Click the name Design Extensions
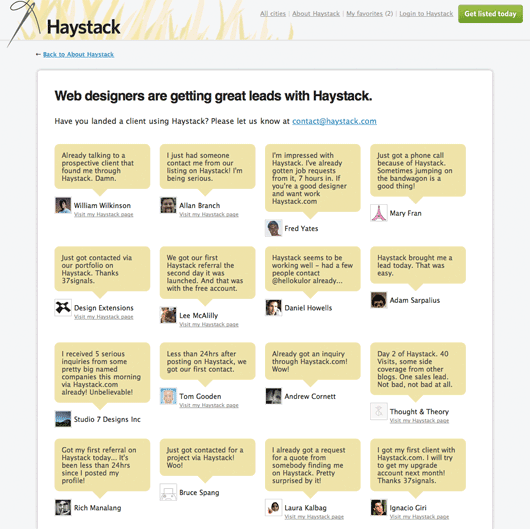 [x=104, y=308]
